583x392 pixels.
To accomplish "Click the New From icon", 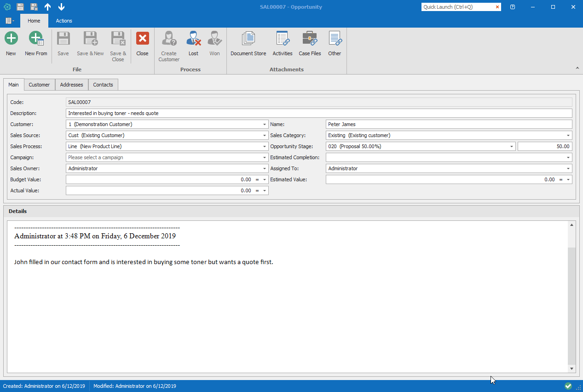I will [36, 39].
